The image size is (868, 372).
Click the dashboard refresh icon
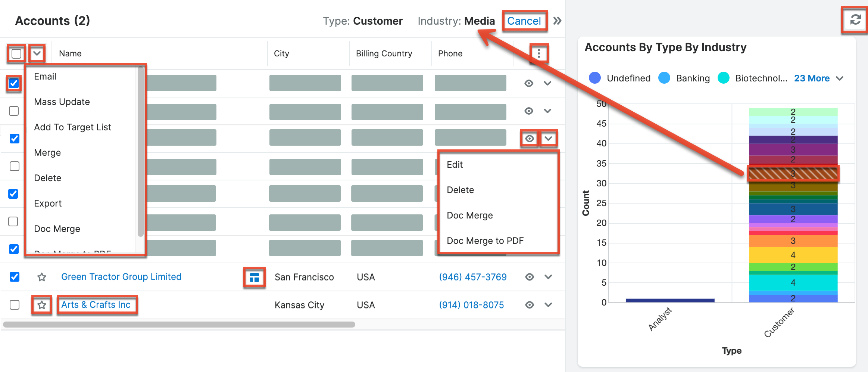tap(855, 20)
